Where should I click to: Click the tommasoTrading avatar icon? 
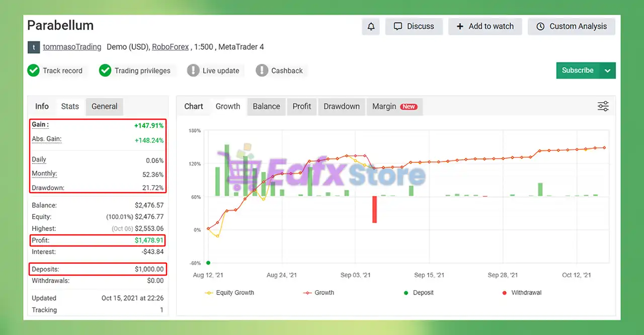click(x=34, y=47)
